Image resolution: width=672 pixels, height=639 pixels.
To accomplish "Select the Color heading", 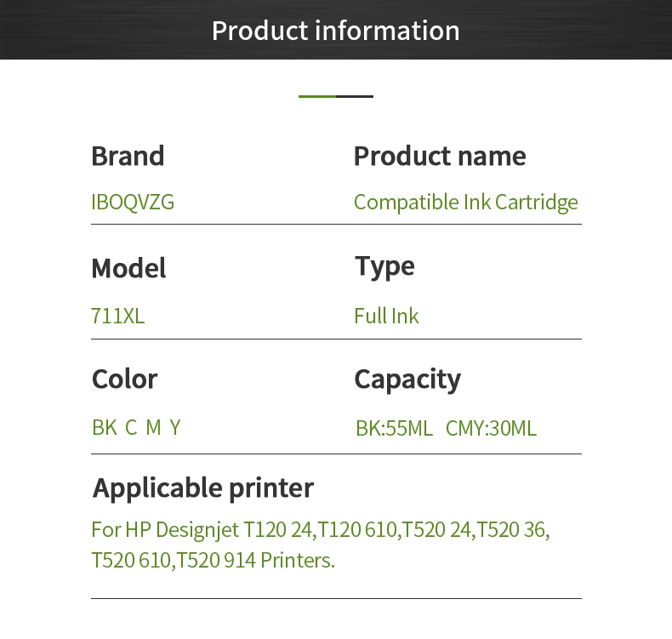I will click(x=124, y=379).
